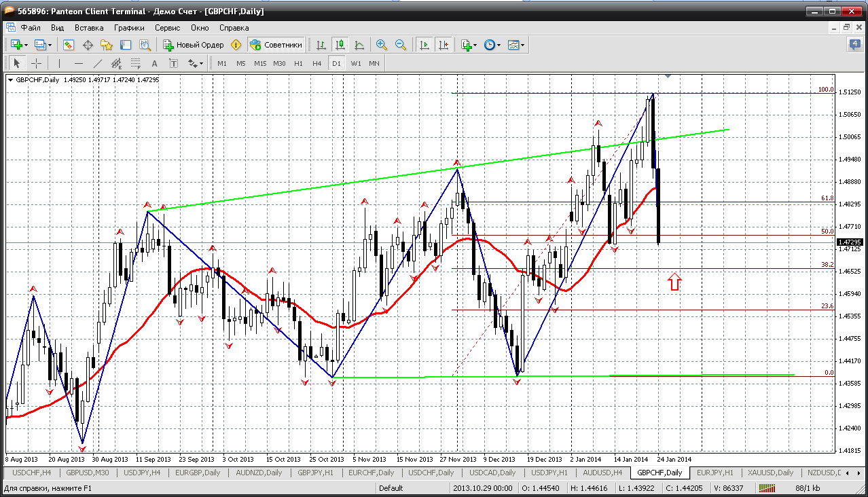Viewport: 868px width, 497px height.
Task: Set timeframe to M1
Action: pos(222,63)
